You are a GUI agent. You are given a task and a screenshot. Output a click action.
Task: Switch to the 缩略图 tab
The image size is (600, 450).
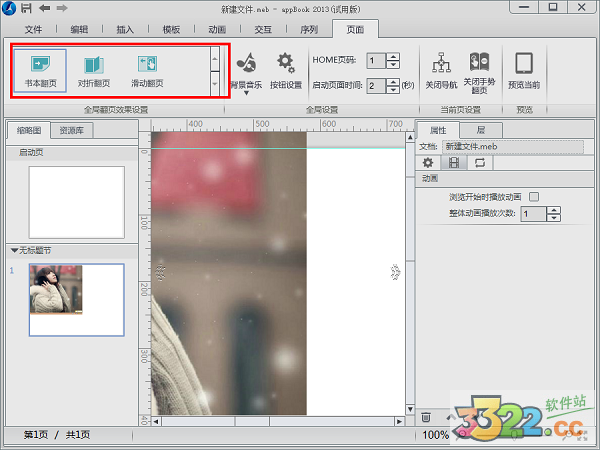click(29, 130)
